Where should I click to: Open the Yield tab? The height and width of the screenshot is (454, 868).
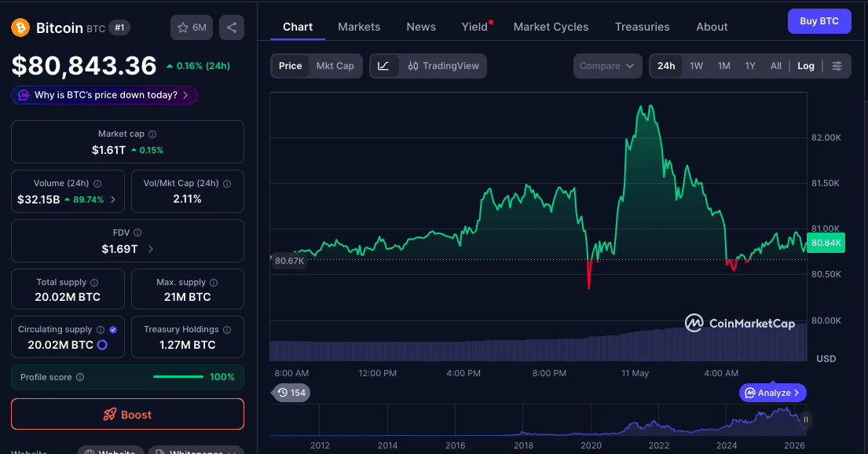click(x=475, y=27)
